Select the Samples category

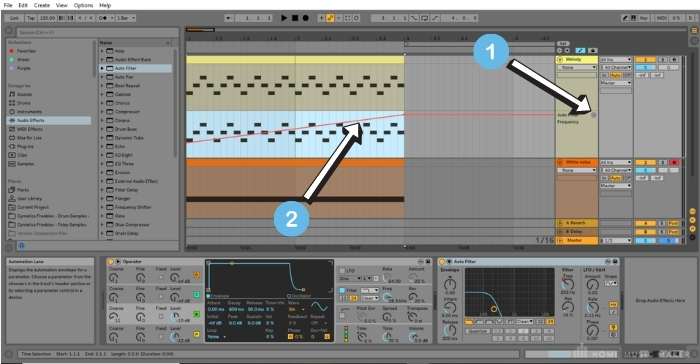25,163
